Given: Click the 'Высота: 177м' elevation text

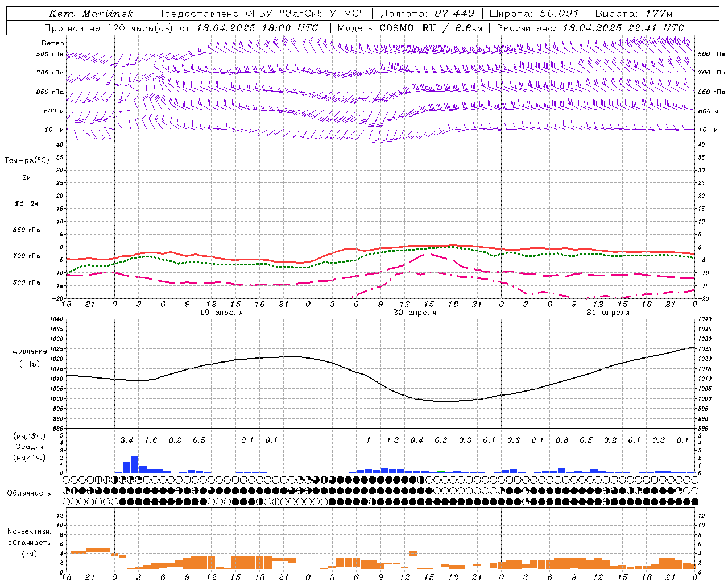Looking at the screenshot, I should pyautogui.click(x=634, y=14).
